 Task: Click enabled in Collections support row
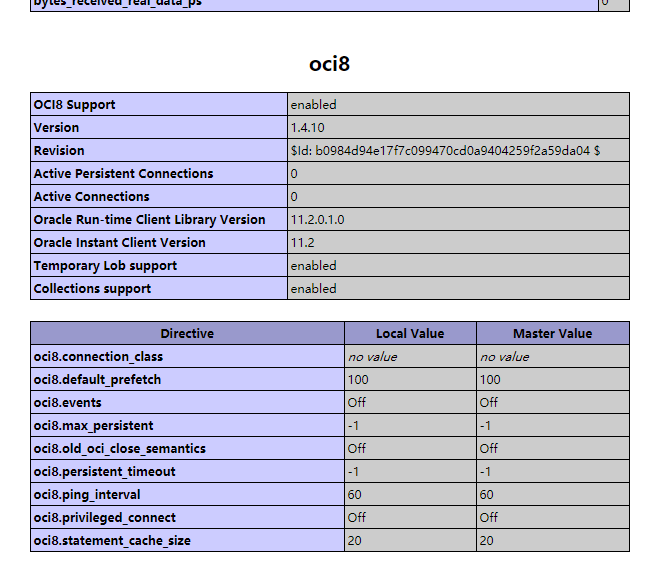pyautogui.click(x=313, y=289)
